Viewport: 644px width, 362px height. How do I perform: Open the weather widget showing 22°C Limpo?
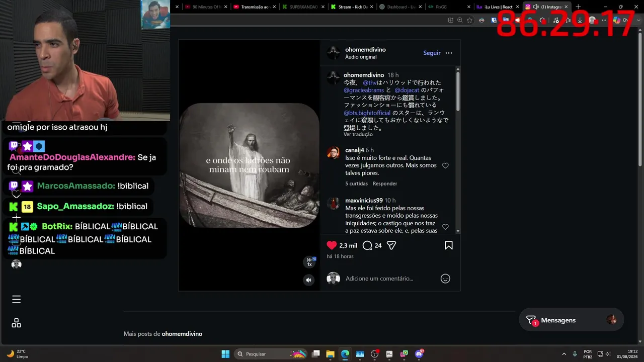(17, 354)
